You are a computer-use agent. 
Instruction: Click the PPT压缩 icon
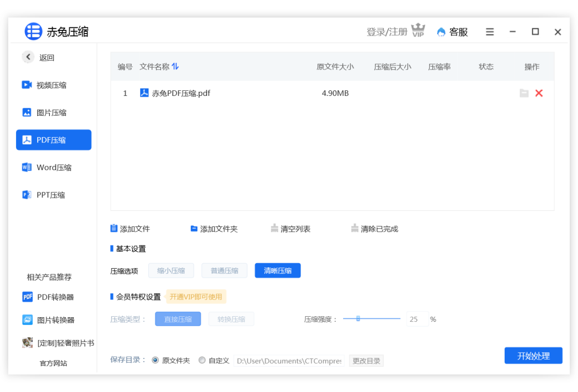pyautogui.click(x=26, y=194)
